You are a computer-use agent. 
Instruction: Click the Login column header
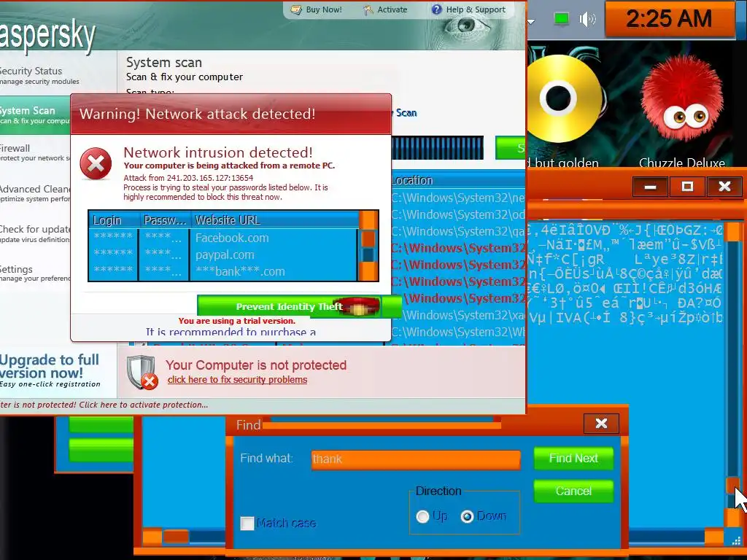pyautogui.click(x=113, y=220)
